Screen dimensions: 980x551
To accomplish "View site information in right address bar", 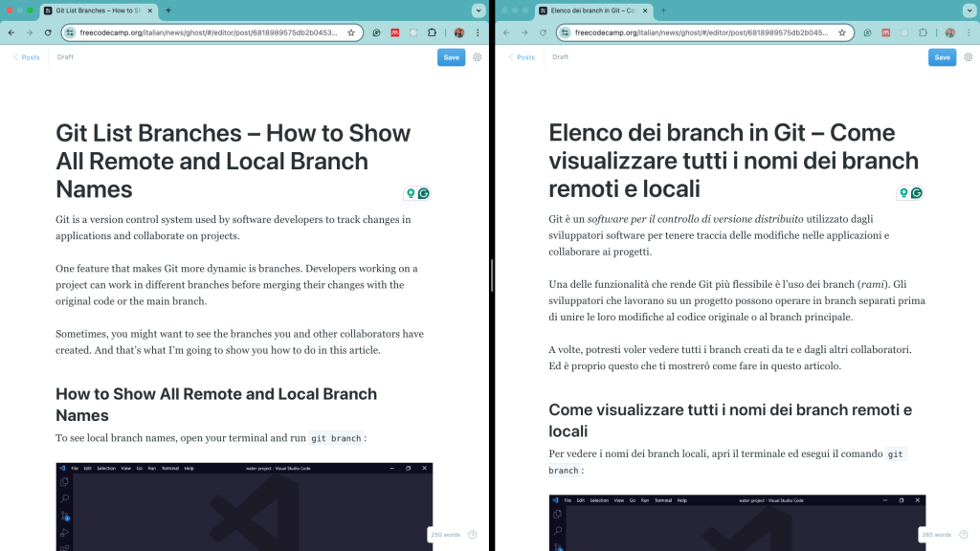I will 565,33.
